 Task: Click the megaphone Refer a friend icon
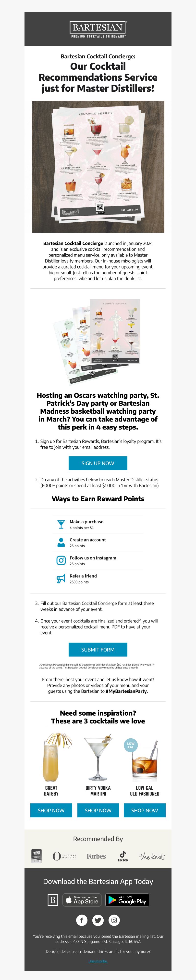[61, 579]
